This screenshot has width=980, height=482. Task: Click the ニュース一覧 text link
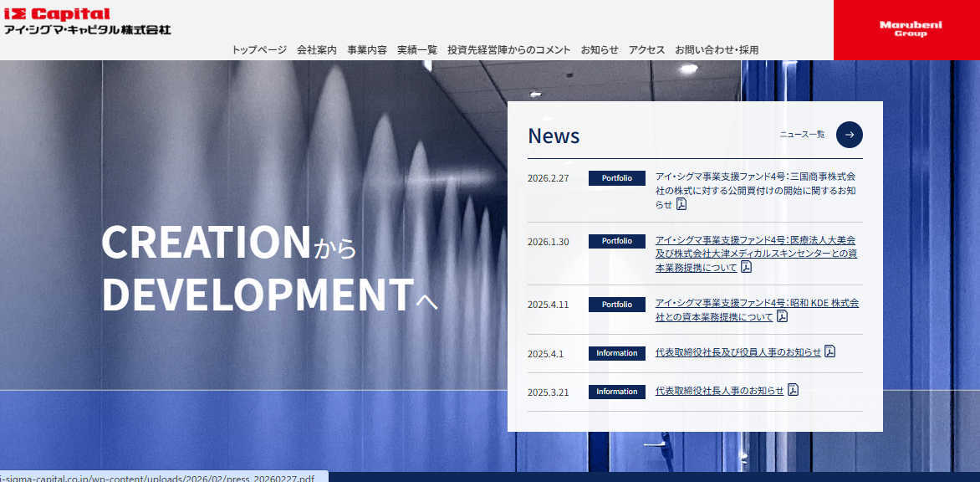802,135
